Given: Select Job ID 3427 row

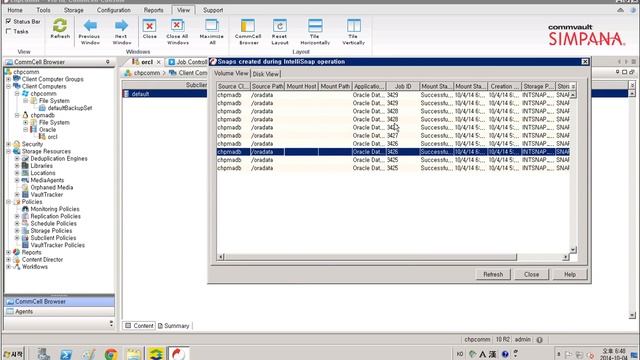Looking at the screenshot, I should [393, 136].
